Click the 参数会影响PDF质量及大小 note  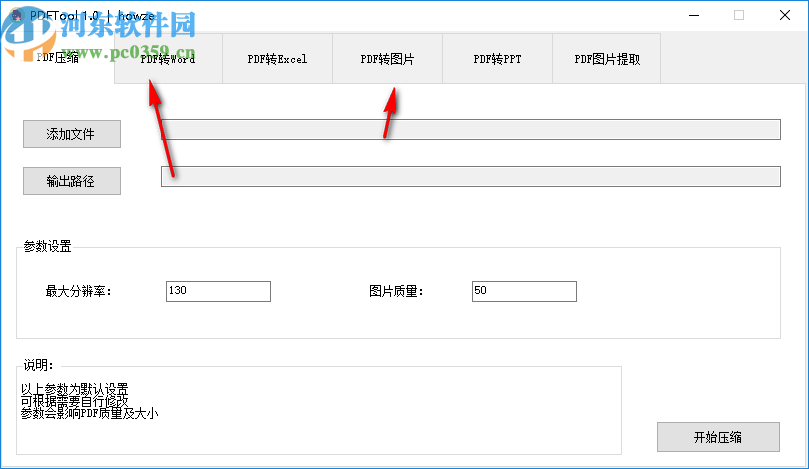[x=89, y=413]
